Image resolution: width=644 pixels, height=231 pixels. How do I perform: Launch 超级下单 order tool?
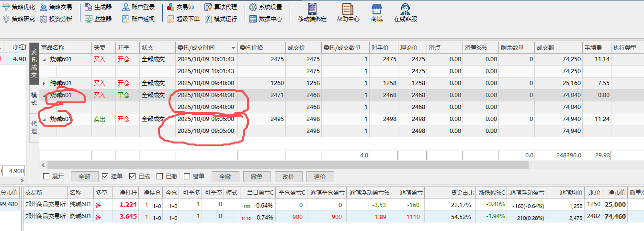(183, 19)
